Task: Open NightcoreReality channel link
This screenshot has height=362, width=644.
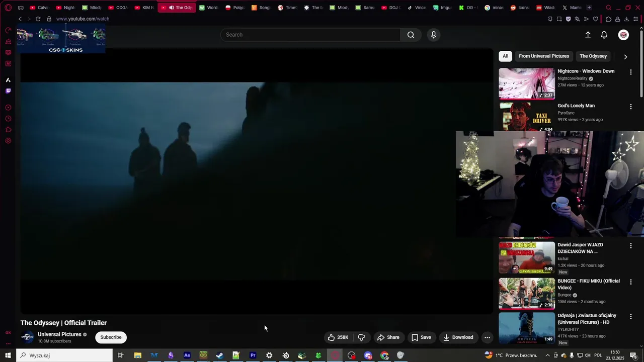Action: (573, 78)
